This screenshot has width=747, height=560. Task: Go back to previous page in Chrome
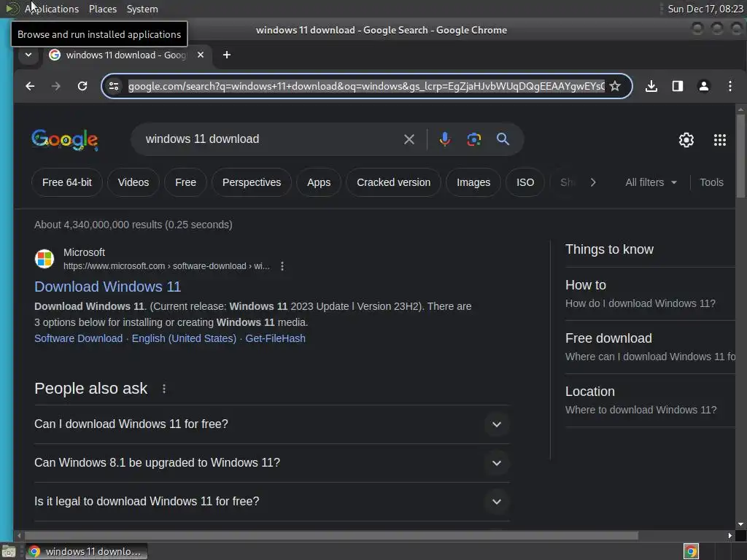(30, 86)
